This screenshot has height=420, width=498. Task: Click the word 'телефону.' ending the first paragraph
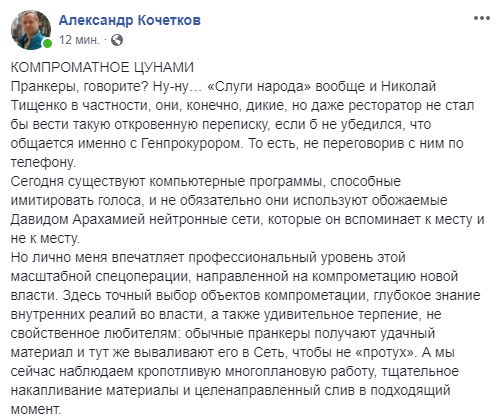pyautogui.click(x=43, y=163)
